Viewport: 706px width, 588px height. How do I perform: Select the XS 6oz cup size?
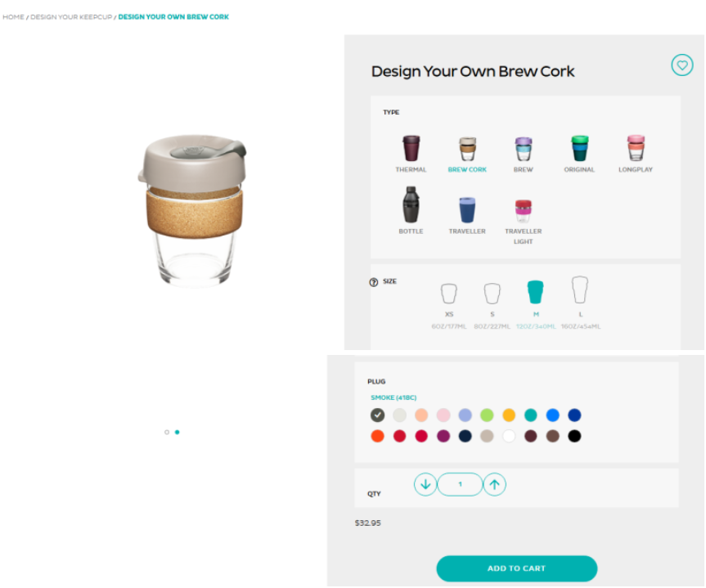click(449, 306)
